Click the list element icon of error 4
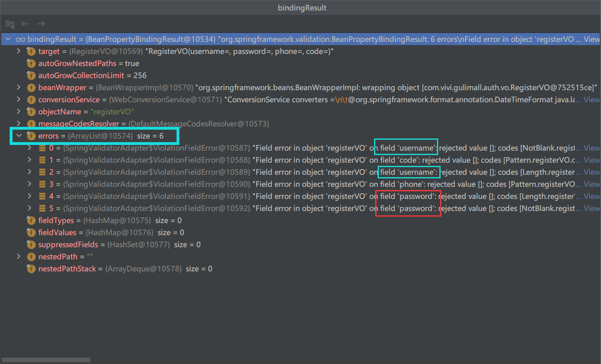601x364 pixels. (42, 196)
